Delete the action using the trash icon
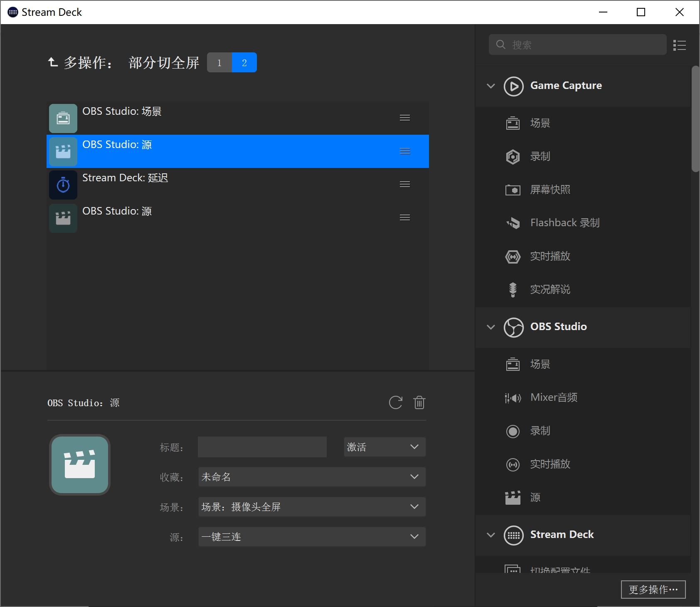The height and width of the screenshot is (607, 700). tap(419, 402)
